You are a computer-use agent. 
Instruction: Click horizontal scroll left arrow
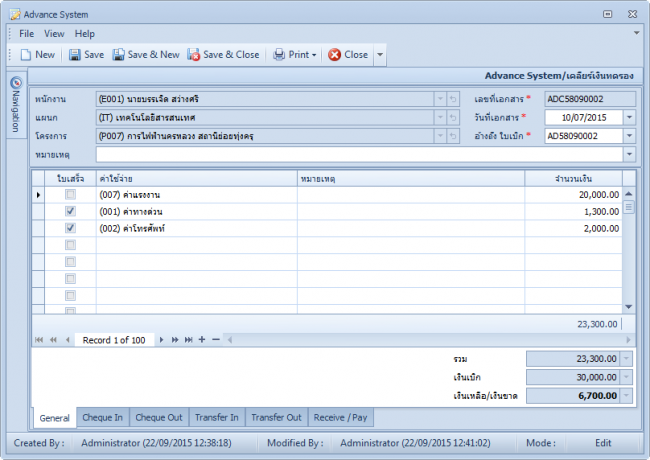230,340
